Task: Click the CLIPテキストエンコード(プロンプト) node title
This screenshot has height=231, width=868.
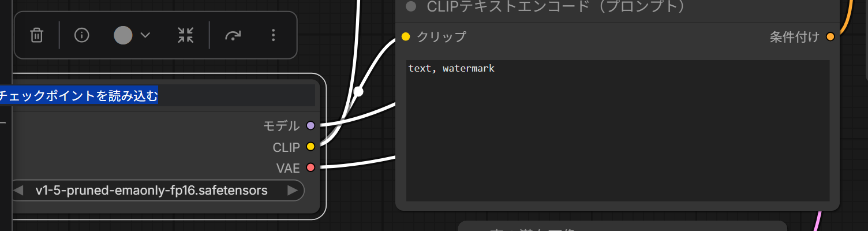Action: tap(556, 7)
